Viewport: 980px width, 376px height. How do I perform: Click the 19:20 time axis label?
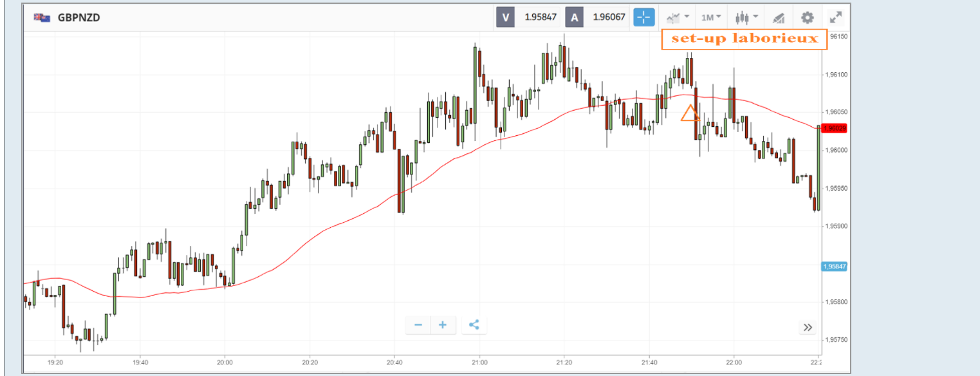(55, 361)
